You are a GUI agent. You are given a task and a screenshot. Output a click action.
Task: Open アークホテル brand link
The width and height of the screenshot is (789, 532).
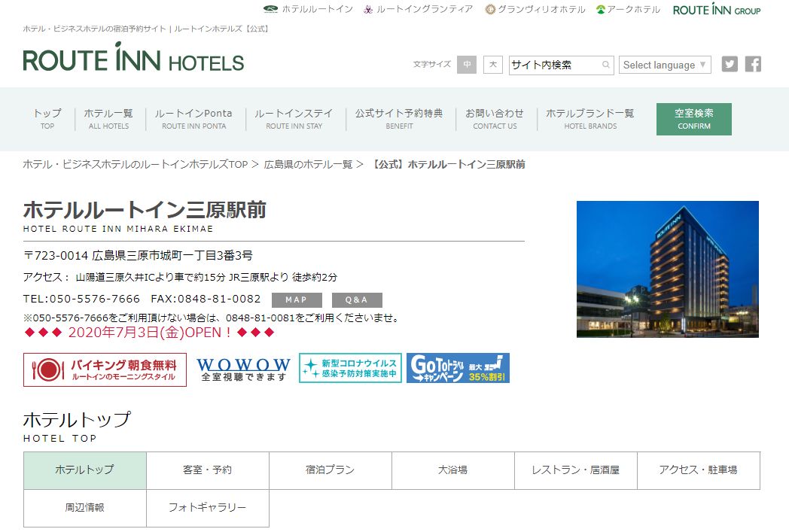point(628,9)
